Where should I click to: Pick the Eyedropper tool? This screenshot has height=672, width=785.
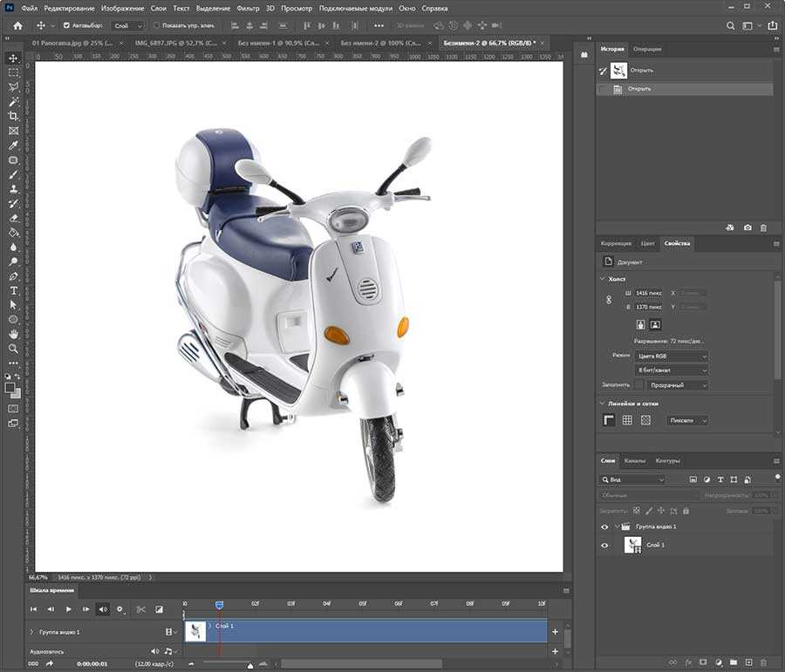pyautogui.click(x=13, y=145)
